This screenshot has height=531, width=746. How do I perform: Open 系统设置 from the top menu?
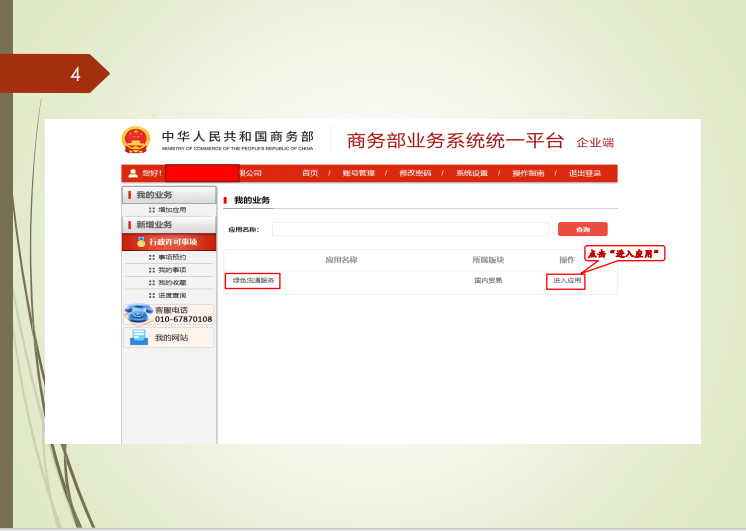point(472,173)
